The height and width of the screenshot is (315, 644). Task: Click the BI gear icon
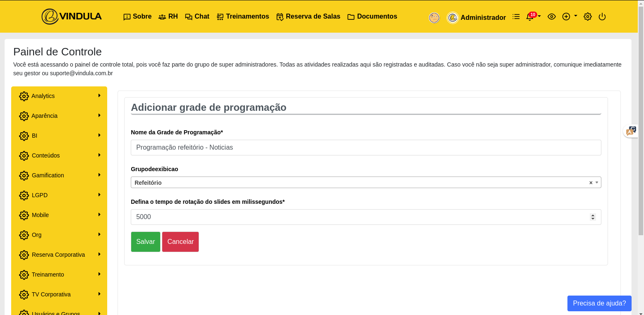tap(24, 136)
